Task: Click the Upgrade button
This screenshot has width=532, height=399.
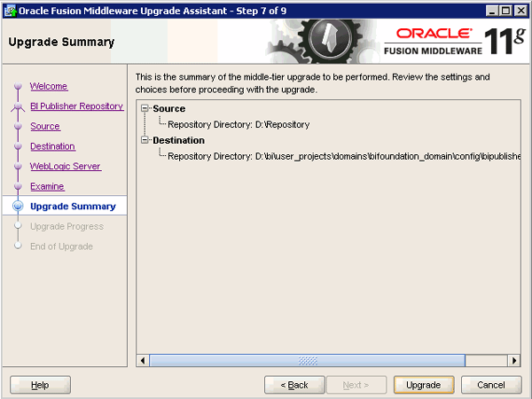Action: tap(424, 385)
